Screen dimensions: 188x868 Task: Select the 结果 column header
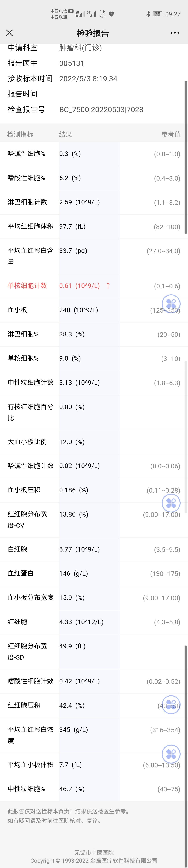(66, 134)
